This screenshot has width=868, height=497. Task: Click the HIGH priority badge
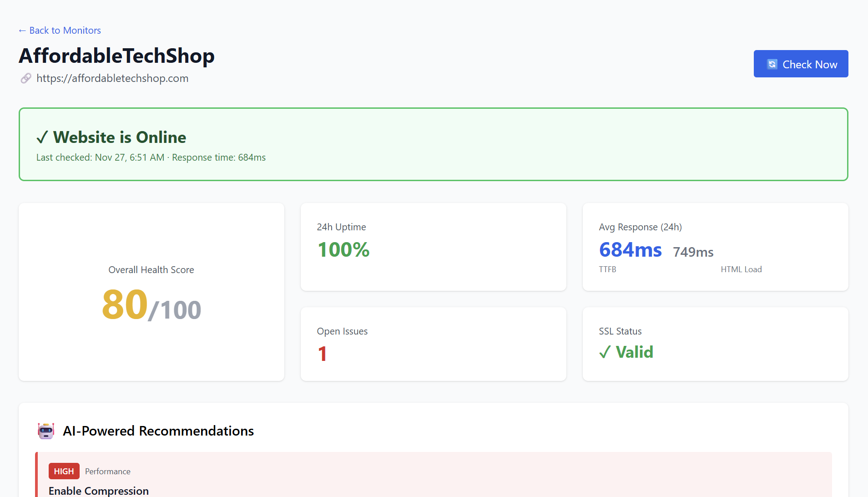64,471
